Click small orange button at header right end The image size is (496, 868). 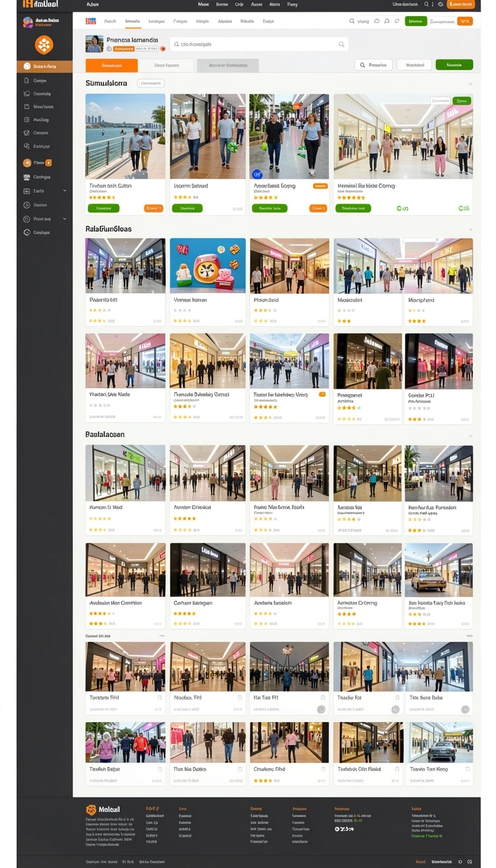(x=464, y=21)
